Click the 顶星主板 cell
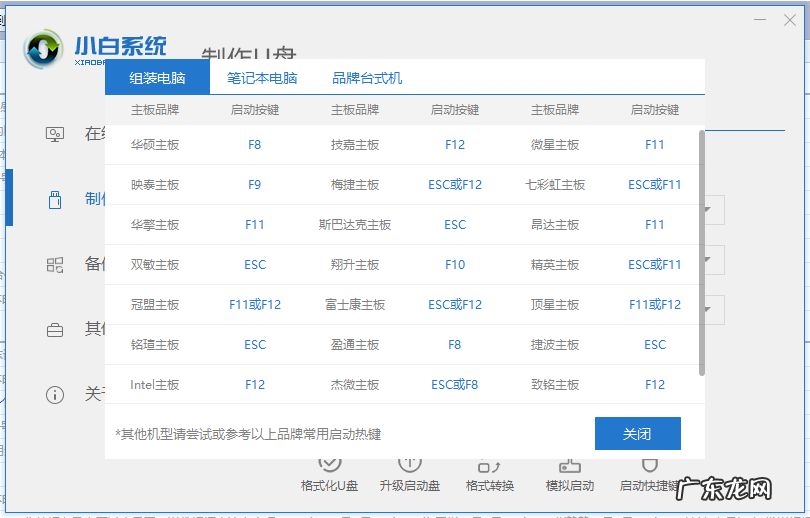Viewport: 810px width, 518px height. click(555, 305)
